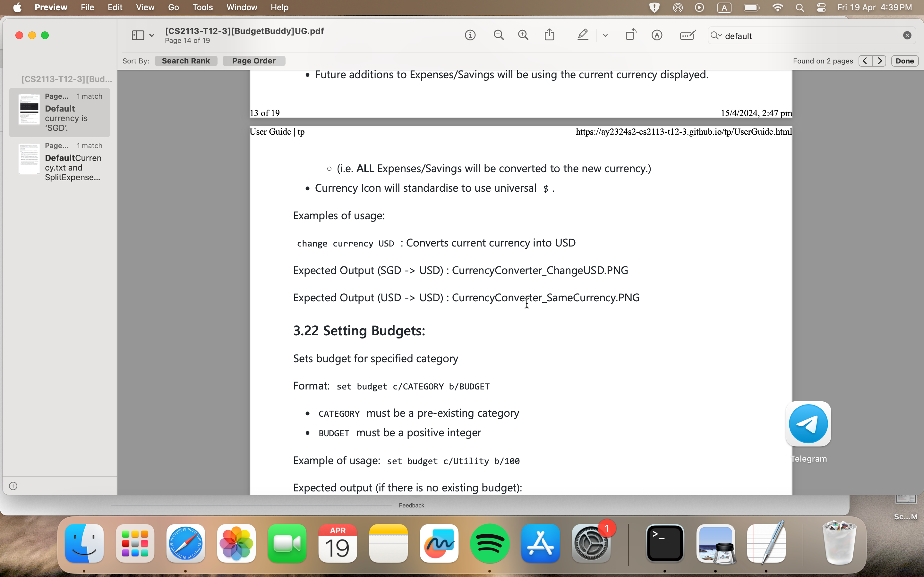
Task: Open the Share button in the toolbar
Action: [x=549, y=35]
